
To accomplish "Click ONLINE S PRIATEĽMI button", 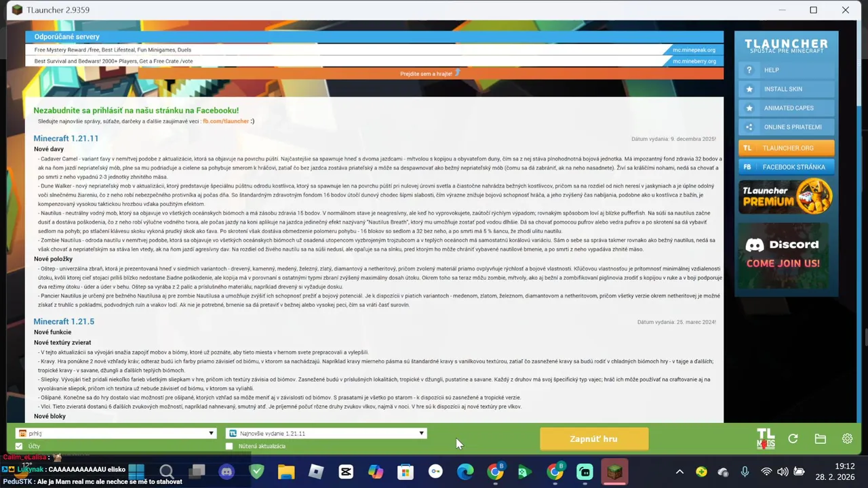I will pos(787,127).
